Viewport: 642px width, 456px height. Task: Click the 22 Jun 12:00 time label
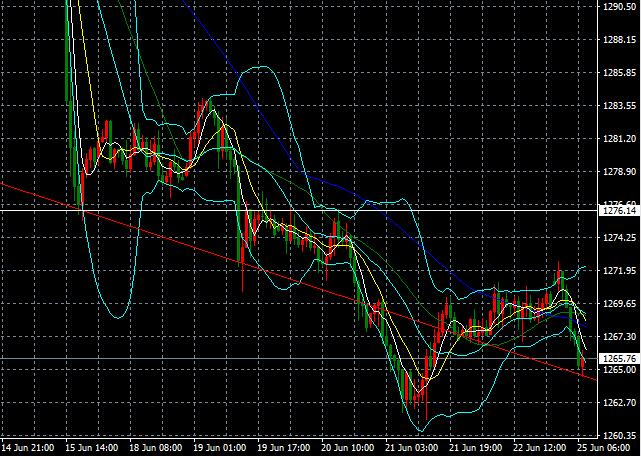tap(540, 448)
